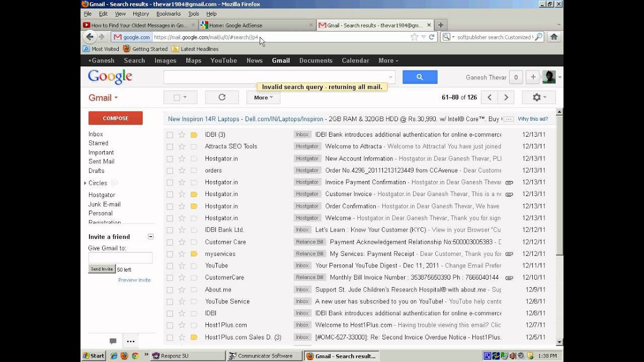This screenshot has width=644, height=362.
Task: Launch Chrome from quick launch bar
Action: point(135,356)
